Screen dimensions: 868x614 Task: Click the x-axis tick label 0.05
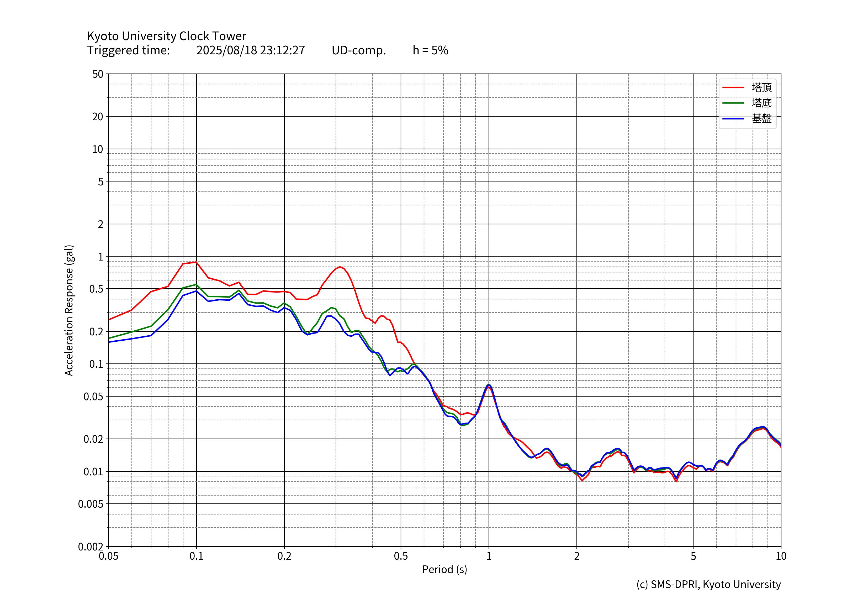tap(109, 556)
